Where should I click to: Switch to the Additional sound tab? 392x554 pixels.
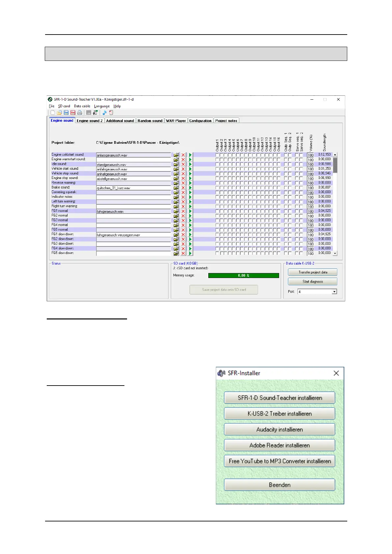[120, 121]
